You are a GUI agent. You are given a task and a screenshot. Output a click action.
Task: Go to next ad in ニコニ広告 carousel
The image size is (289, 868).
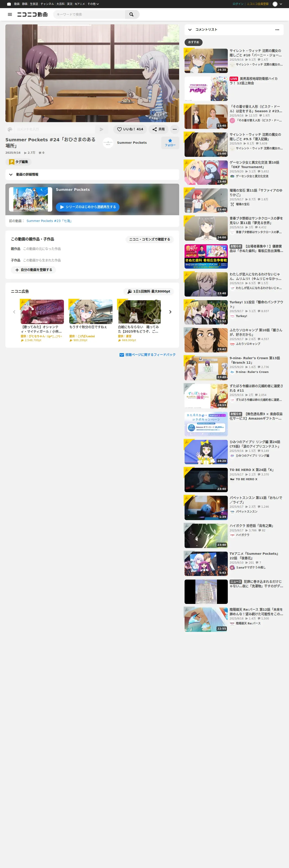(170, 312)
